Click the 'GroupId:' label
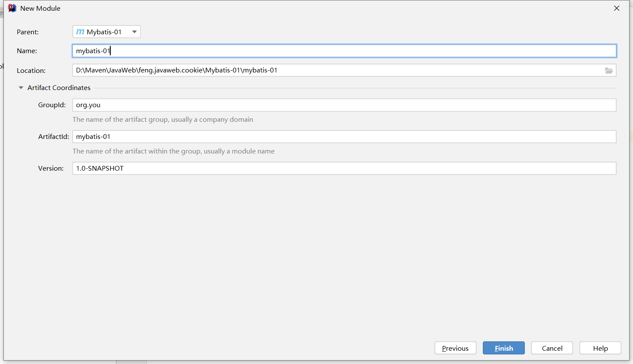The image size is (633, 364). pos(52,105)
